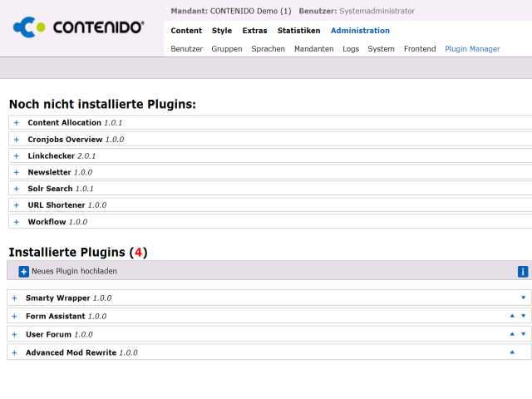Open the System submenu
The height and width of the screenshot is (399, 532).
[381, 49]
